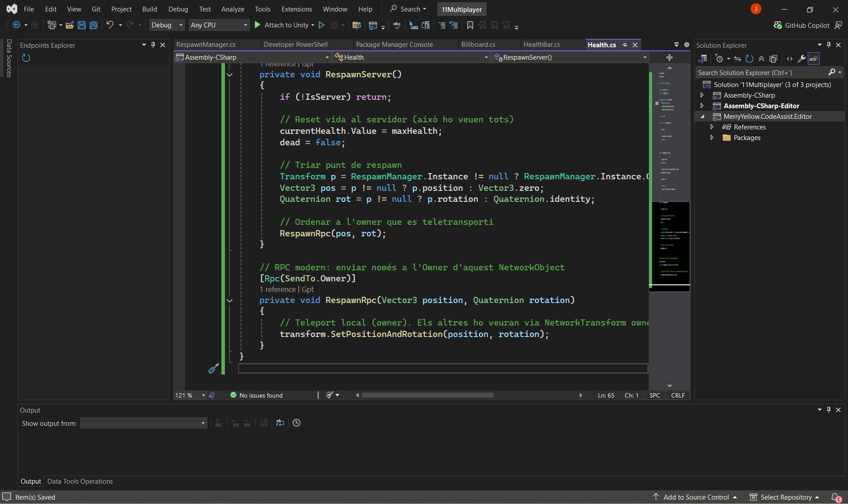Click the Open File folder icon
Image resolution: width=848 pixels, height=504 pixels.
[x=69, y=25]
